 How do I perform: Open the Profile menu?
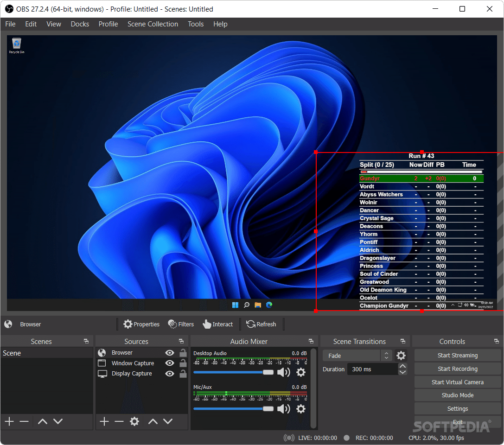(x=108, y=24)
